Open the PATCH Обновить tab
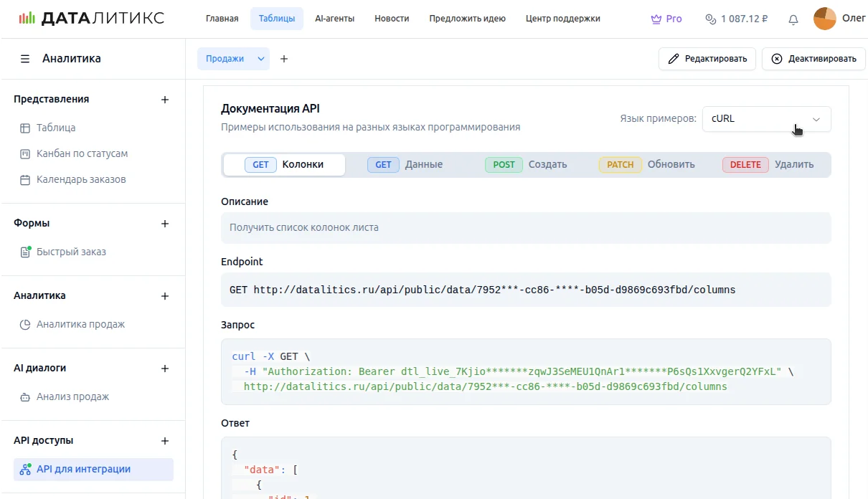868x499 pixels. (x=646, y=165)
